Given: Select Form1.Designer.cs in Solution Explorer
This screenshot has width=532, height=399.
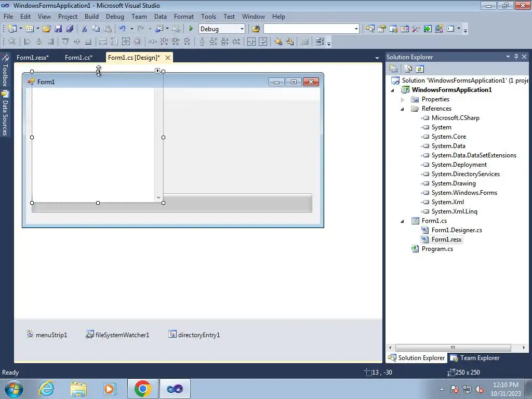Looking at the screenshot, I should [457, 230].
